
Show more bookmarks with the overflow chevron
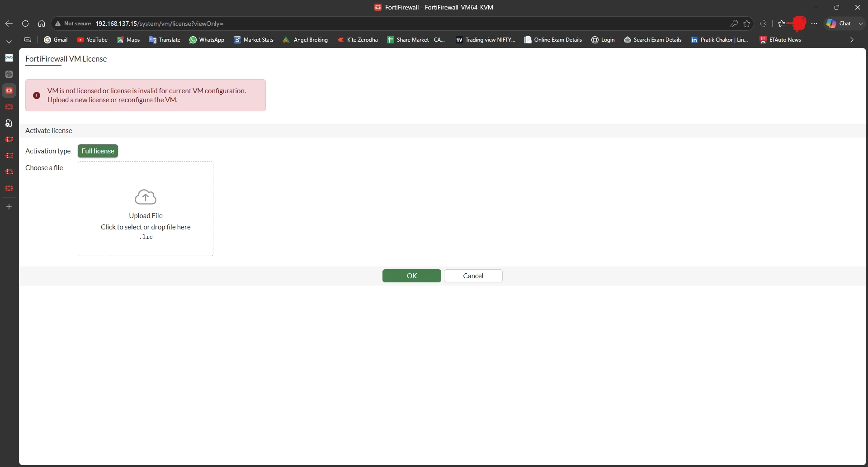point(852,40)
